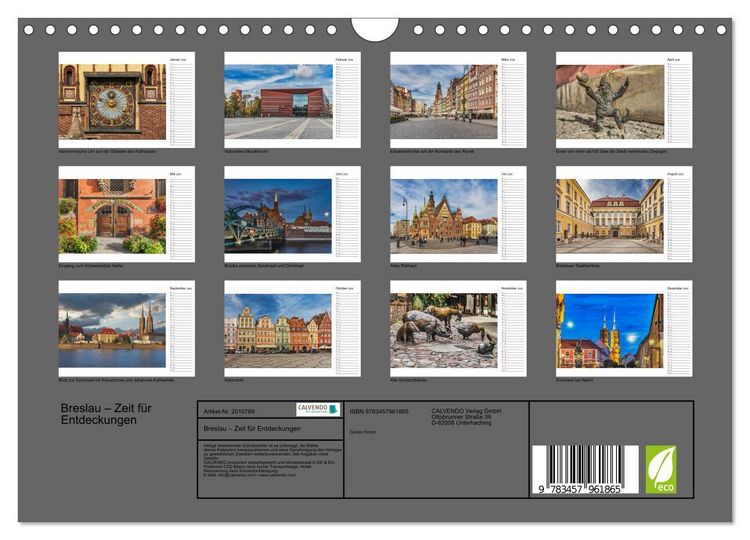
Task: Click the caption beginning Blick zur Dominsel
Action: click(x=116, y=380)
